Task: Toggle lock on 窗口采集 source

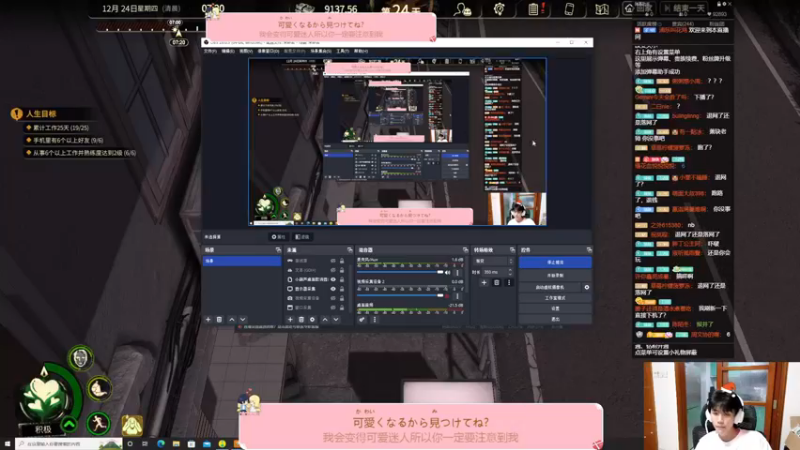Action: click(x=342, y=308)
